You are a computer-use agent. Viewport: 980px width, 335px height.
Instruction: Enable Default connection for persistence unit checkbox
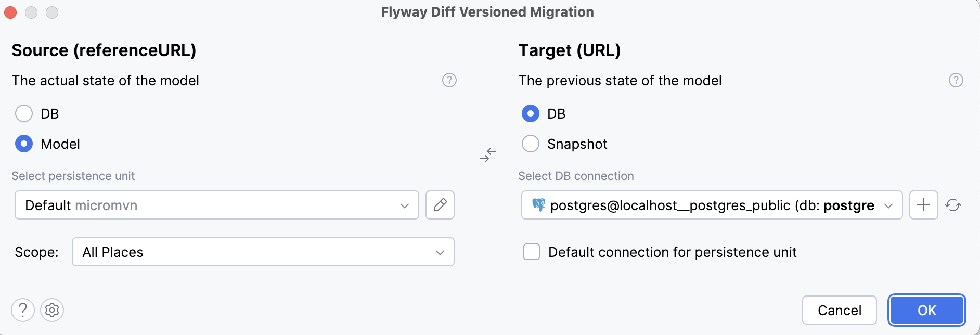click(532, 252)
